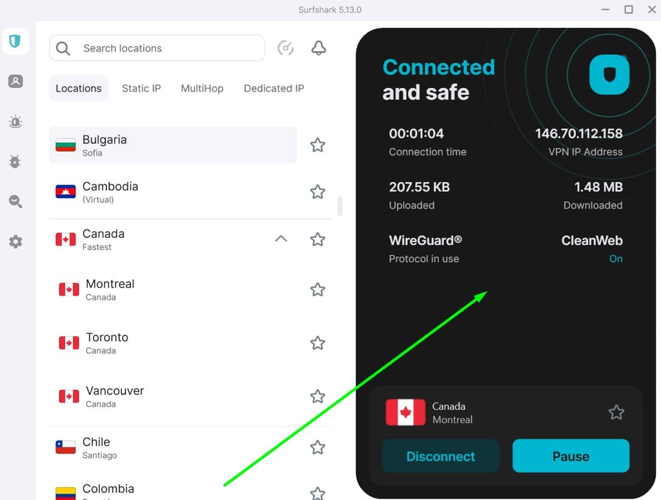Viewport: 661px width, 500px height.
Task: Click the Search locations field
Action: point(165,48)
